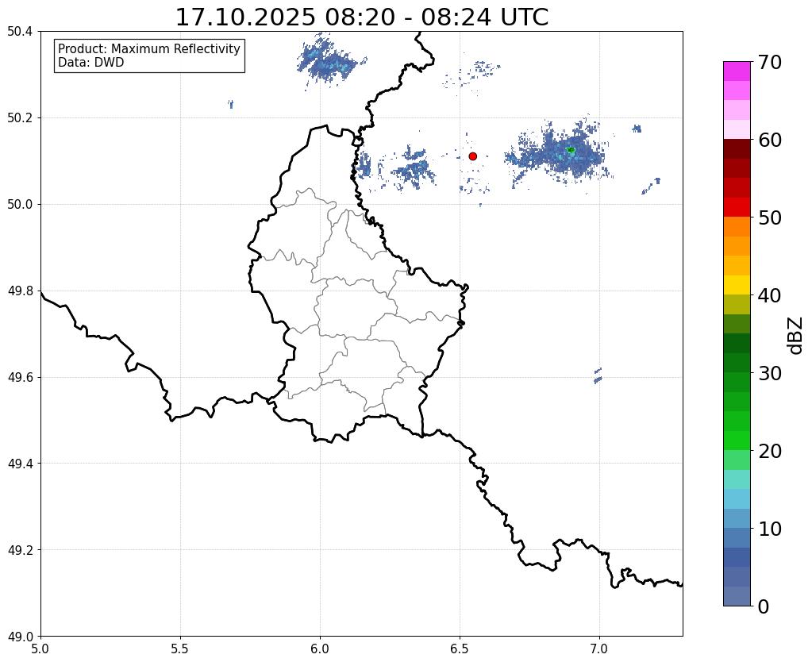Click the colorbar tick label '0'
This screenshot has height=662, width=812.
(x=764, y=606)
